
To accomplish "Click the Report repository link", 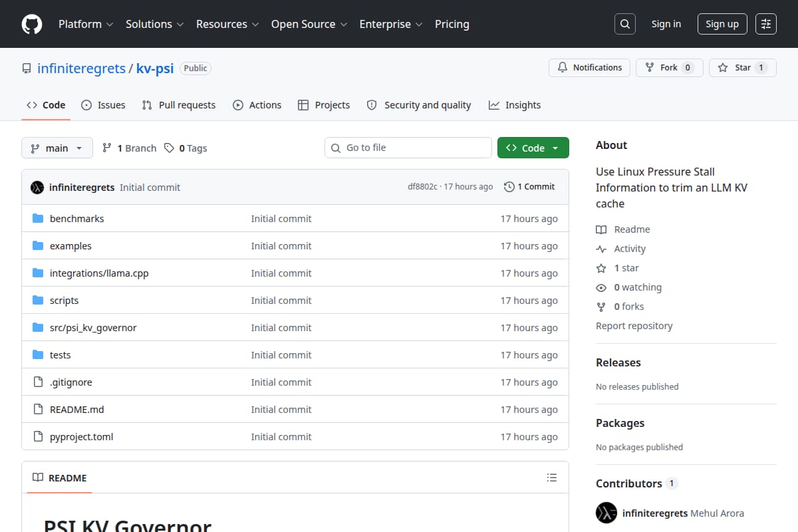I will pos(634,326).
